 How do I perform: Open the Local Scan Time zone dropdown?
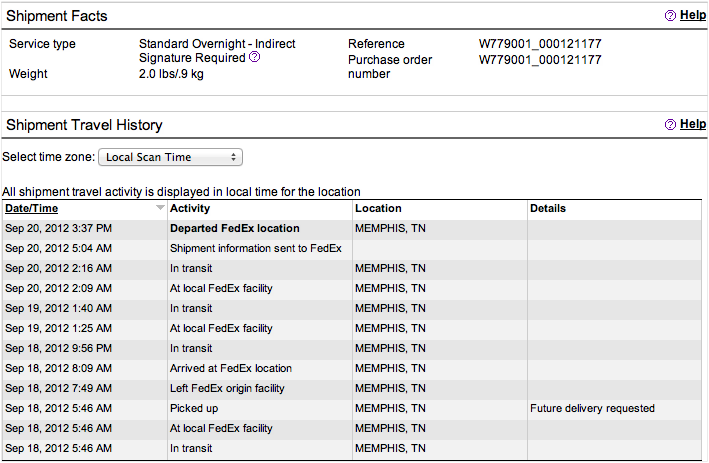coord(171,157)
